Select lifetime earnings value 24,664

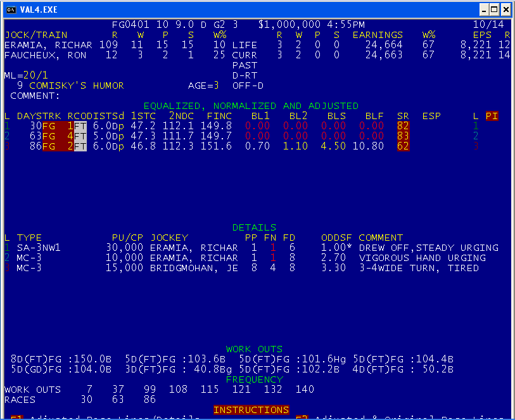[x=384, y=45]
